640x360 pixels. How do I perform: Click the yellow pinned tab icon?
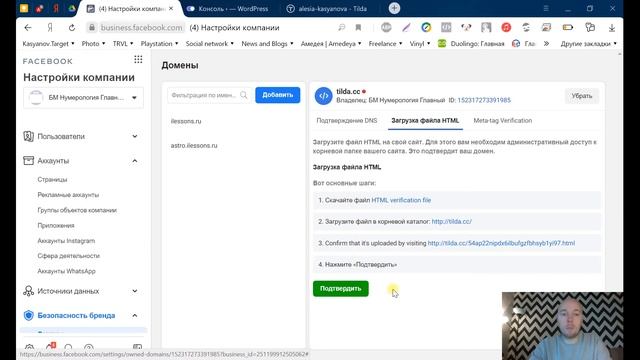pyautogui.click(x=24, y=8)
